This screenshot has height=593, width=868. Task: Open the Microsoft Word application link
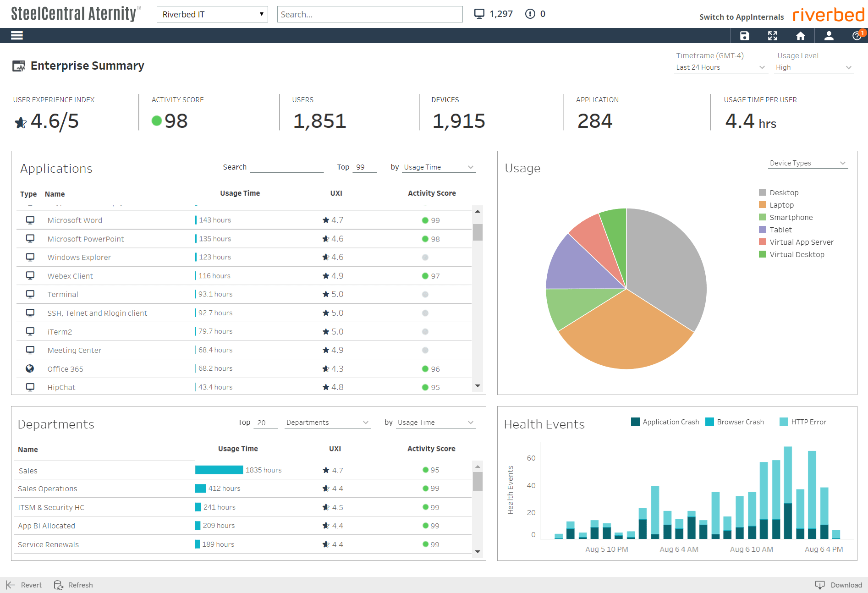[75, 220]
